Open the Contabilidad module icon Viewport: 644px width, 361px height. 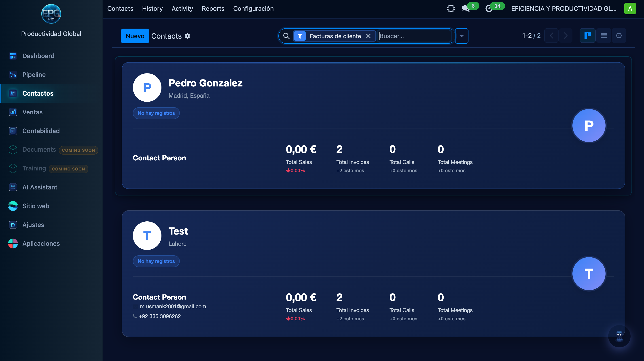pyautogui.click(x=13, y=131)
